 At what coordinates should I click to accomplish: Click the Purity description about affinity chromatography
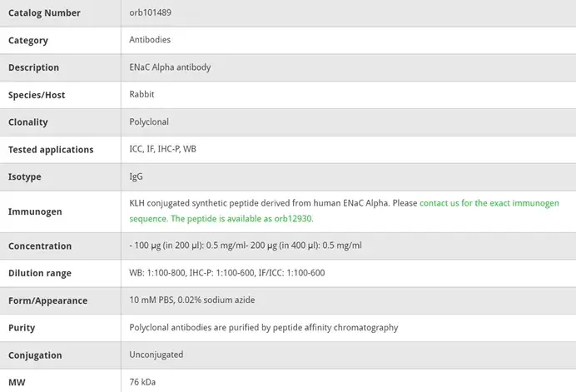coord(264,328)
